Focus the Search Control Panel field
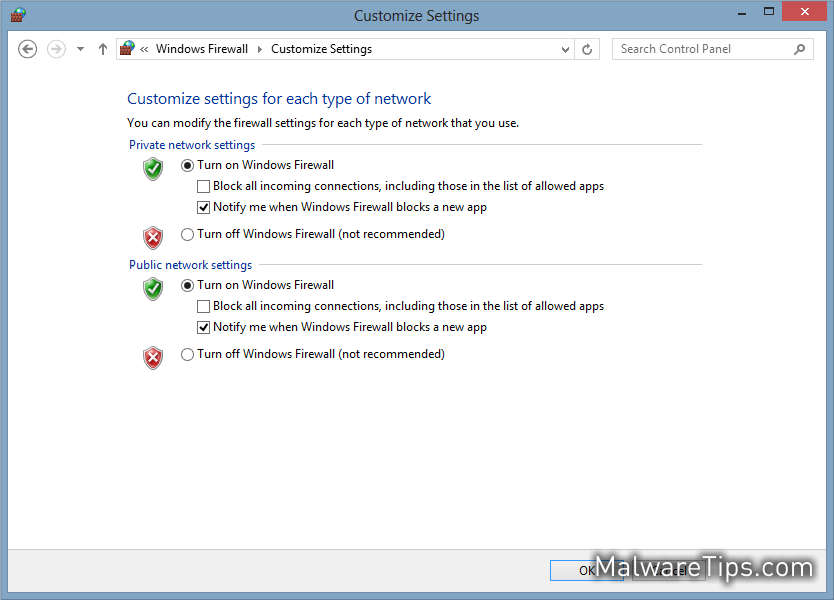 712,49
